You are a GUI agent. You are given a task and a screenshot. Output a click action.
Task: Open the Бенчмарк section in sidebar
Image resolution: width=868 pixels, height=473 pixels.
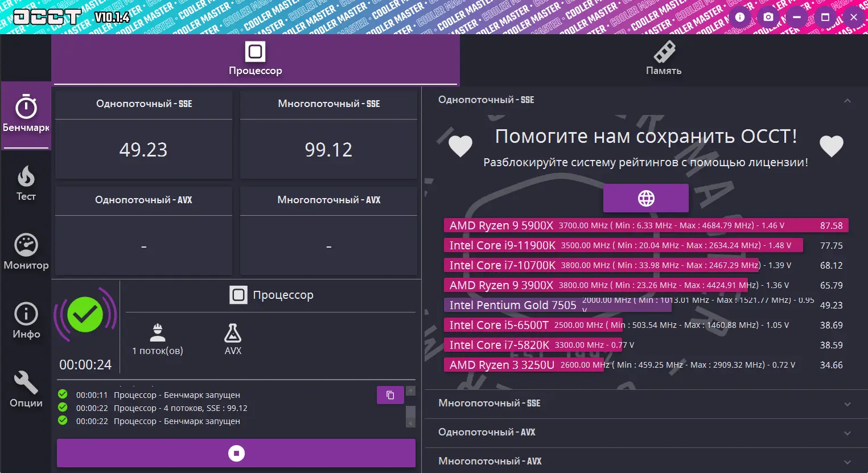pos(26,116)
